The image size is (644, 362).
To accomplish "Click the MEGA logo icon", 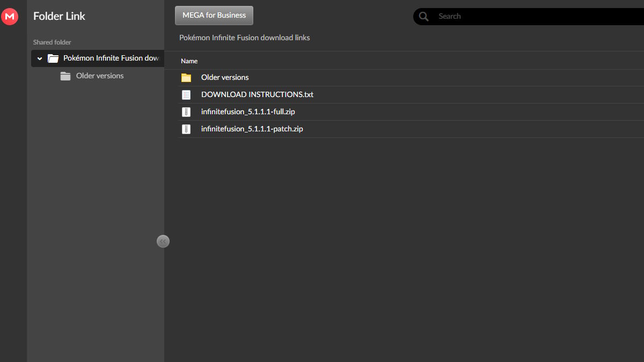I will coord(10,17).
